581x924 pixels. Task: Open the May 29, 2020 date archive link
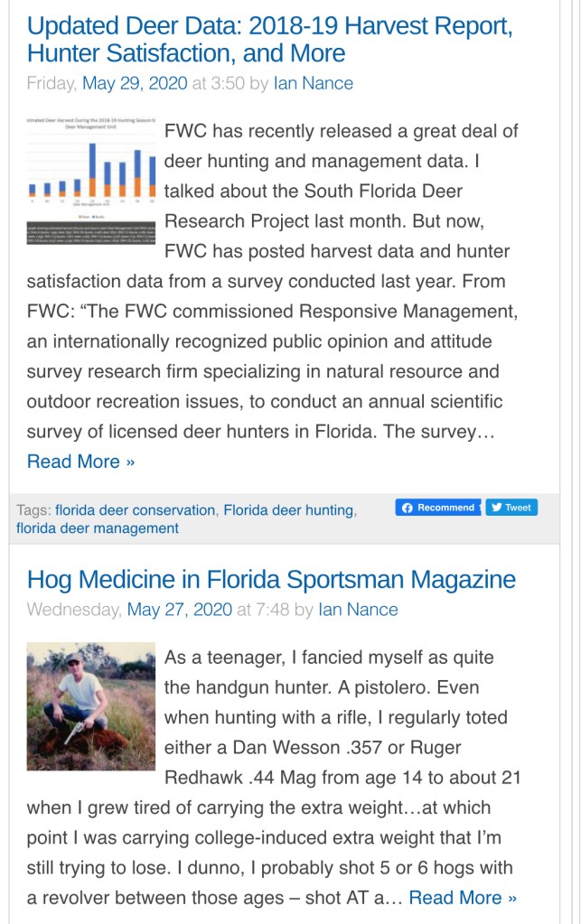[x=135, y=84]
